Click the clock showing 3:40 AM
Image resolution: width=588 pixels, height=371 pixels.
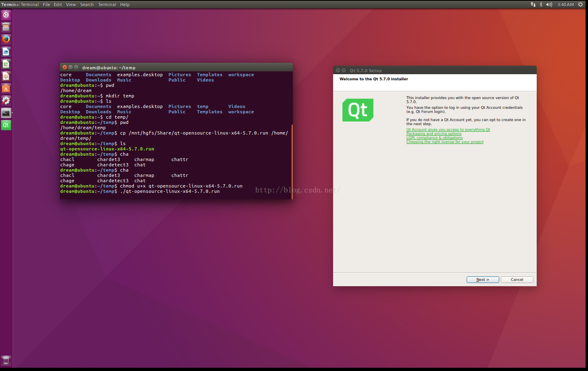(x=566, y=4)
